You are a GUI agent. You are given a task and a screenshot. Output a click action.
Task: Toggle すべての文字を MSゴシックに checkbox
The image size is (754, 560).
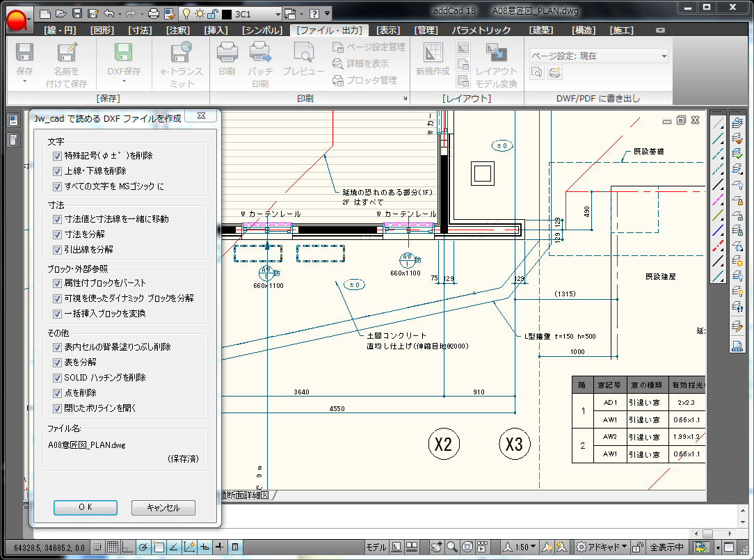click(x=57, y=186)
